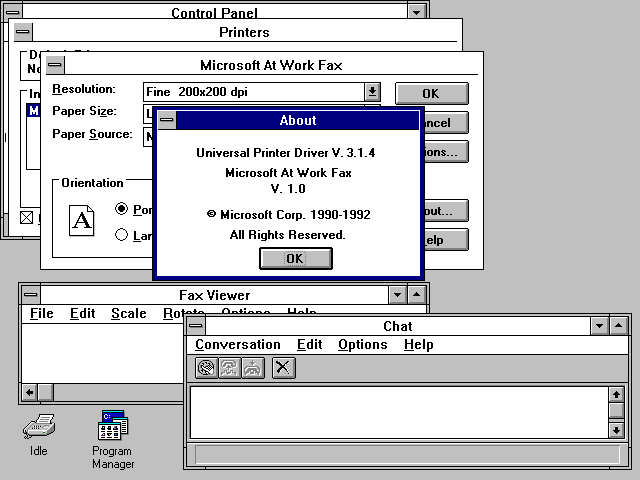Click the Universal Printer Driver V. 3.1.4 text
Image resolution: width=640 pixels, height=480 pixels.
pos(286,153)
